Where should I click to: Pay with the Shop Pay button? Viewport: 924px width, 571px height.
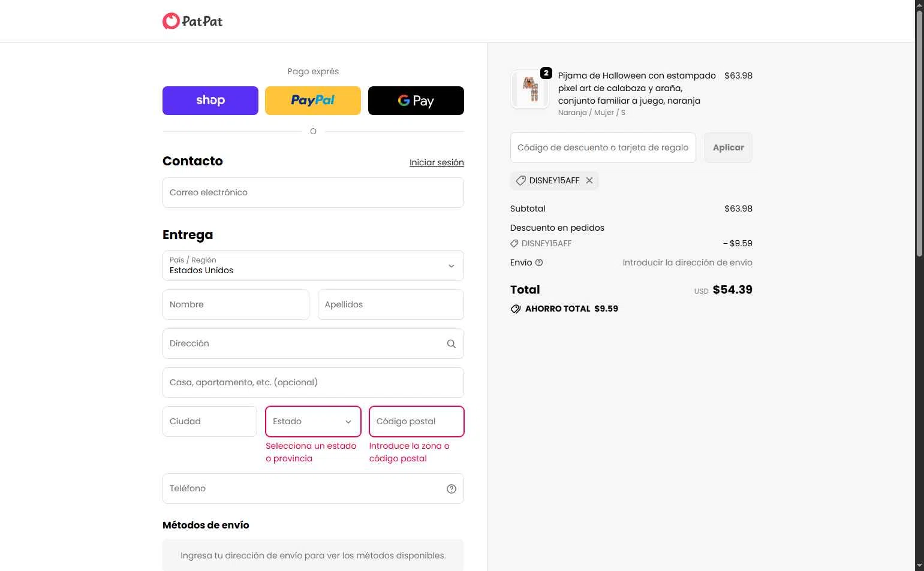pos(210,101)
